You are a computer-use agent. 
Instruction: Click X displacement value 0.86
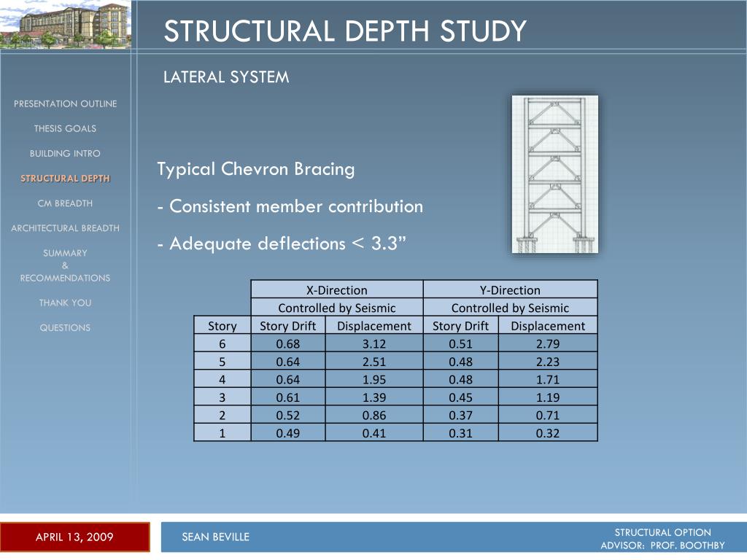point(374,415)
